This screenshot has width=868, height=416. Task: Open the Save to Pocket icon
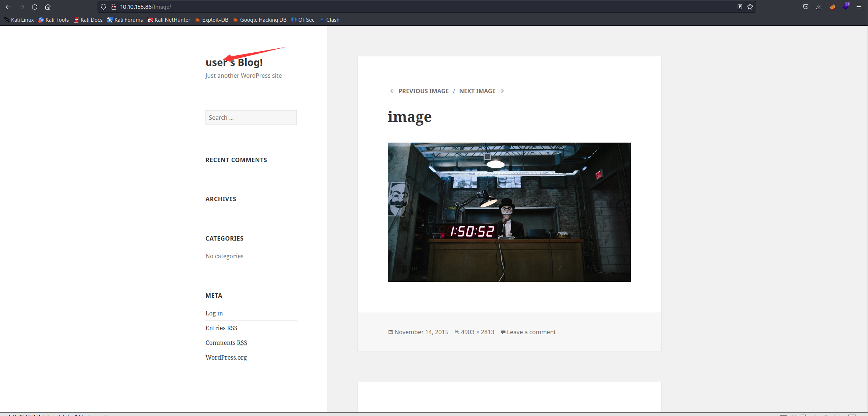[806, 7]
